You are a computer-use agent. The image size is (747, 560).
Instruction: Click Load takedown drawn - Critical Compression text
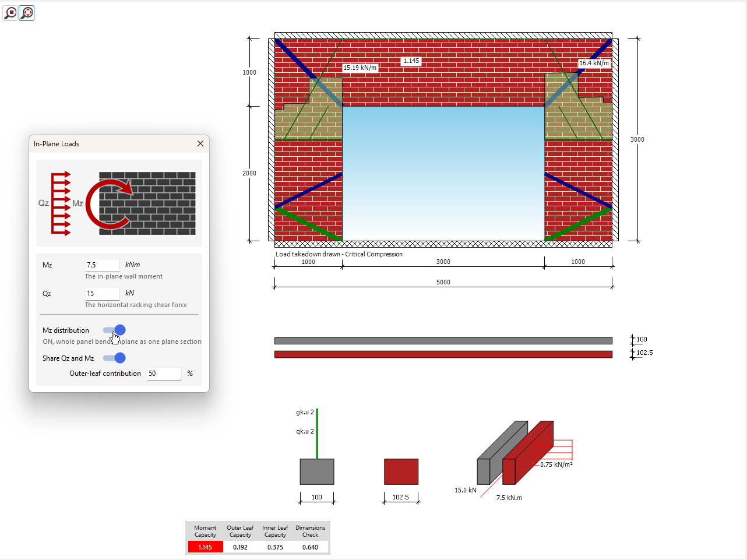point(339,254)
